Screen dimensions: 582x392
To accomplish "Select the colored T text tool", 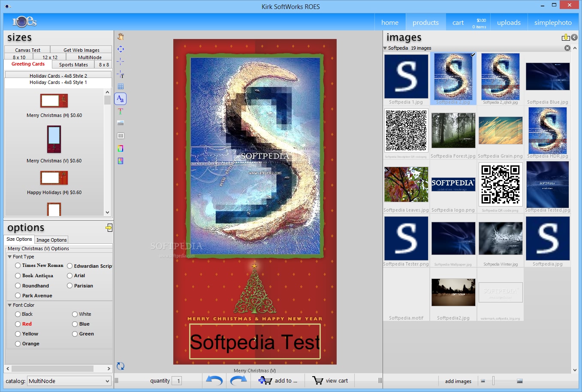I will point(121,111).
